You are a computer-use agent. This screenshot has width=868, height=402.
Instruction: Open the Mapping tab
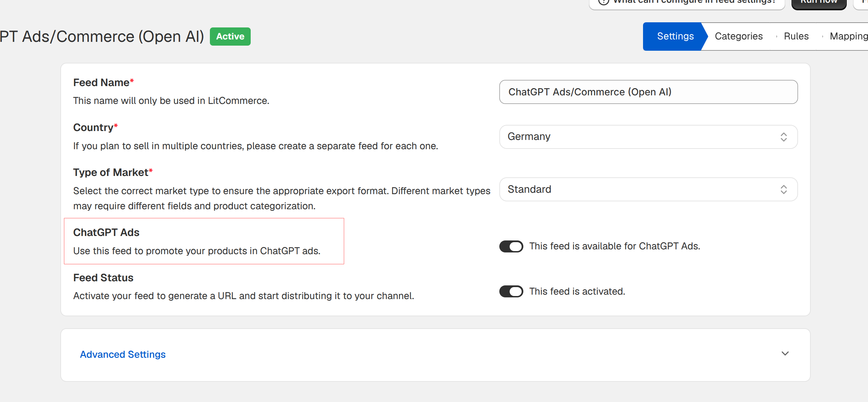coord(848,36)
